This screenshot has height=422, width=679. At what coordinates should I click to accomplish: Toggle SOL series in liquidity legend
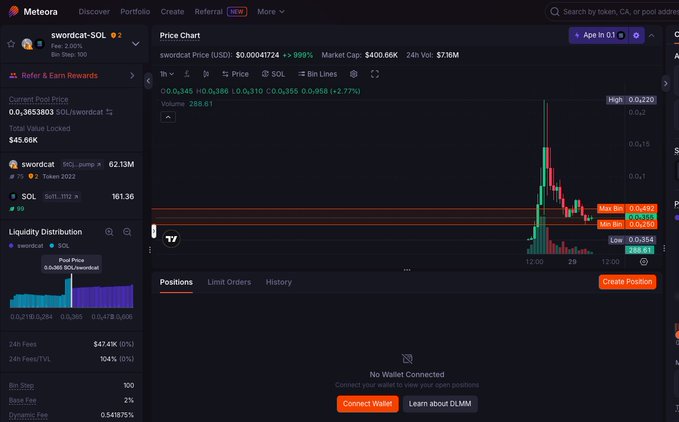(x=59, y=246)
